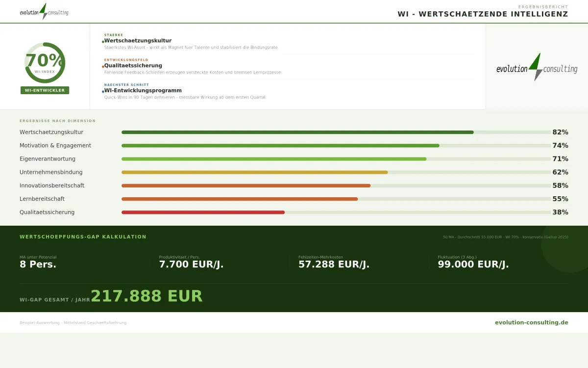
Task: Select the Wertschaetzungskultur strength heading
Action: click(138, 41)
